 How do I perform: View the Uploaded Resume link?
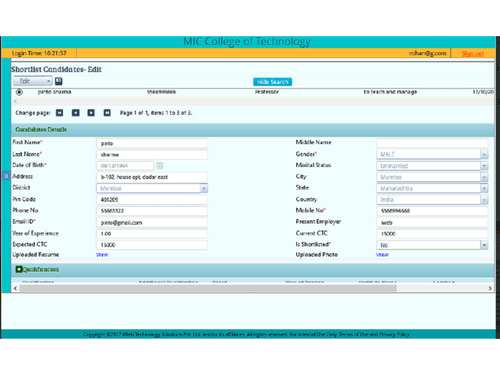pos(102,255)
